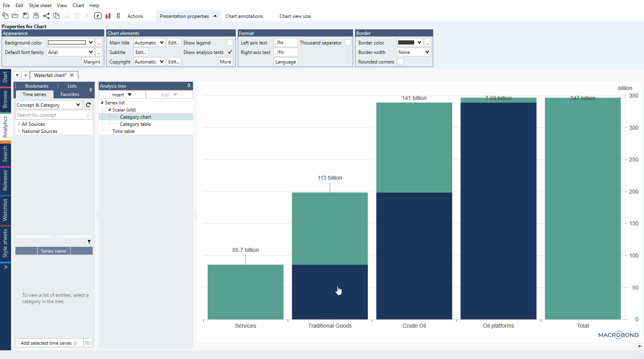Click Edit next to Subtitle
Viewport: 644px width, 359px height.
pyautogui.click(x=141, y=52)
